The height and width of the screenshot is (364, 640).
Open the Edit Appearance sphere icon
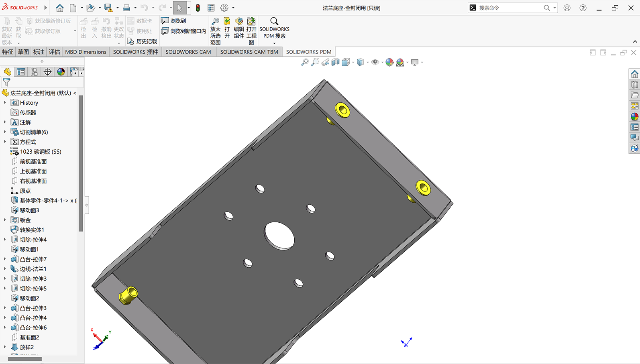coord(389,62)
